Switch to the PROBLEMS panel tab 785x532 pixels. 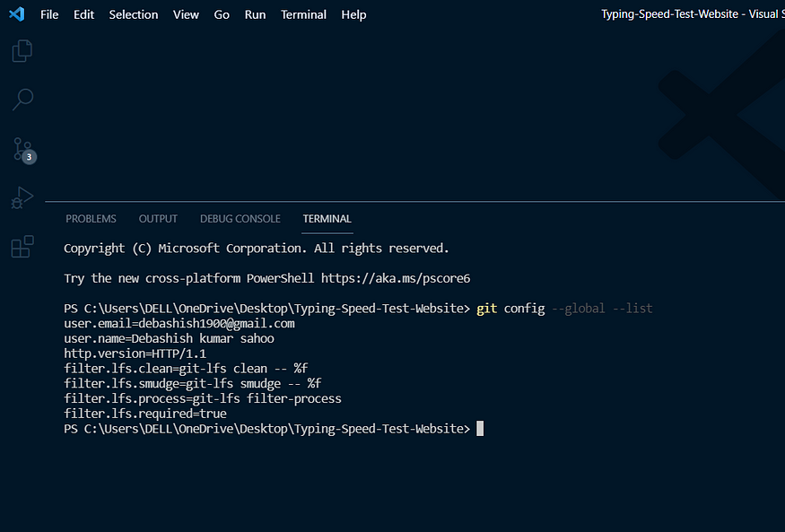pyautogui.click(x=91, y=219)
